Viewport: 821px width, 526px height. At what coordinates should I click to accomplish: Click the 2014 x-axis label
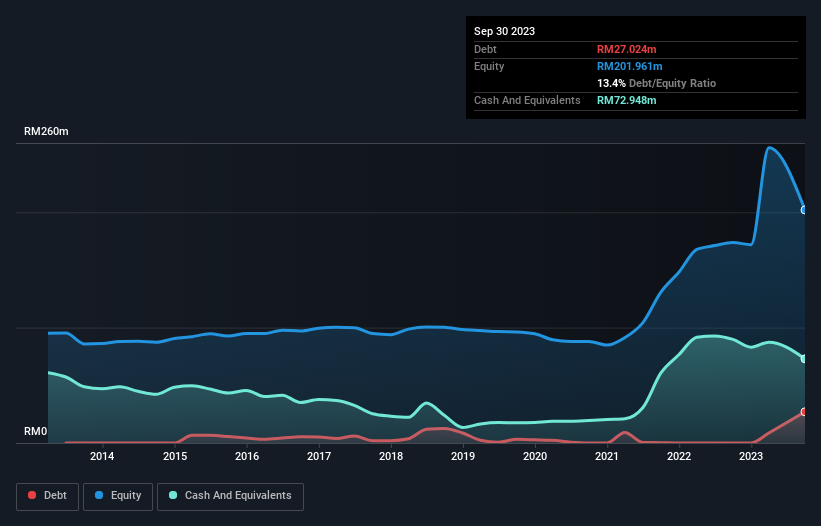pos(102,456)
